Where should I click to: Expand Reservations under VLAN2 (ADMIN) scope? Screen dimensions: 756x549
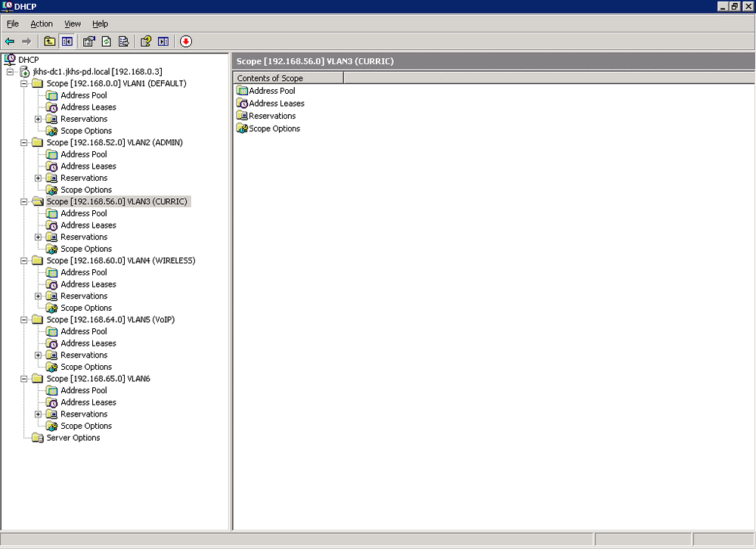(x=38, y=178)
